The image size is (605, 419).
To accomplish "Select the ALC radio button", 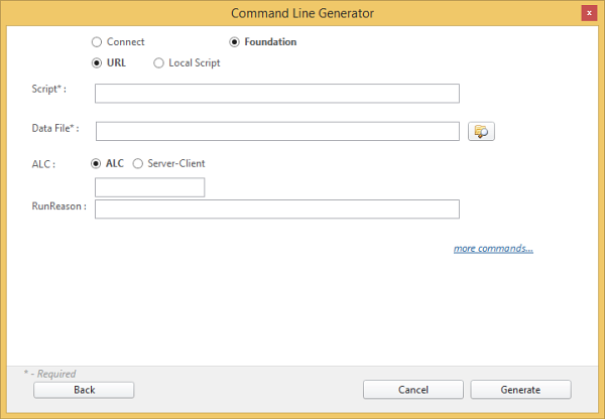I will click(x=97, y=163).
